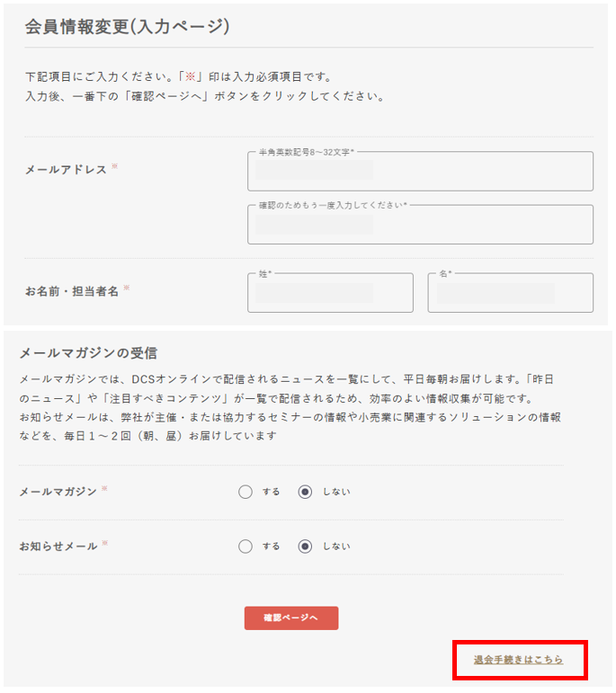Choose しない for お知らせメール

coord(306,546)
